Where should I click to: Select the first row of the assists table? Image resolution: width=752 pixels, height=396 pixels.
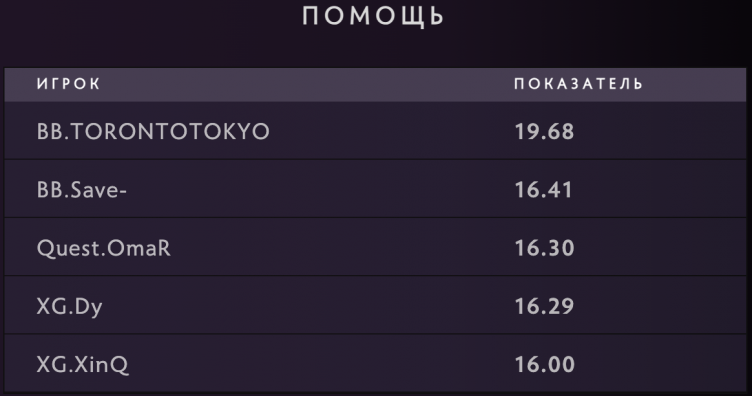click(375, 130)
